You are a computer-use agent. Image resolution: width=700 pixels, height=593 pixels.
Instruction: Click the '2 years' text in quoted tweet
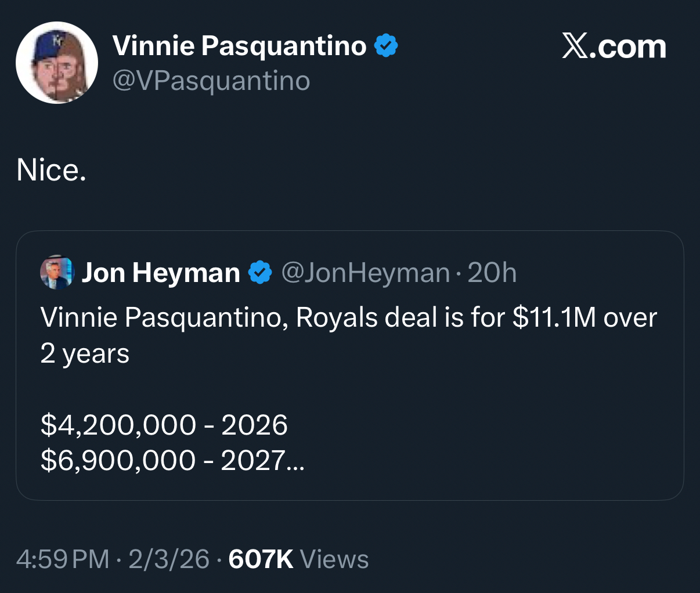(x=85, y=353)
